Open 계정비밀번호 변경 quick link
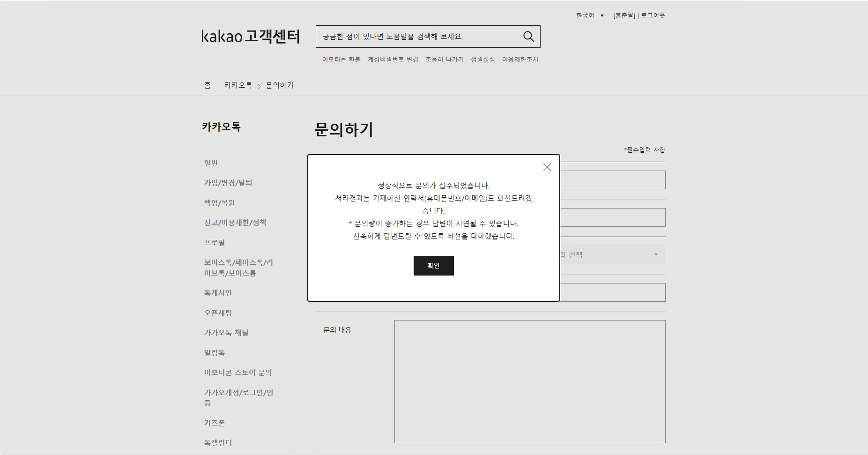 coord(393,60)
